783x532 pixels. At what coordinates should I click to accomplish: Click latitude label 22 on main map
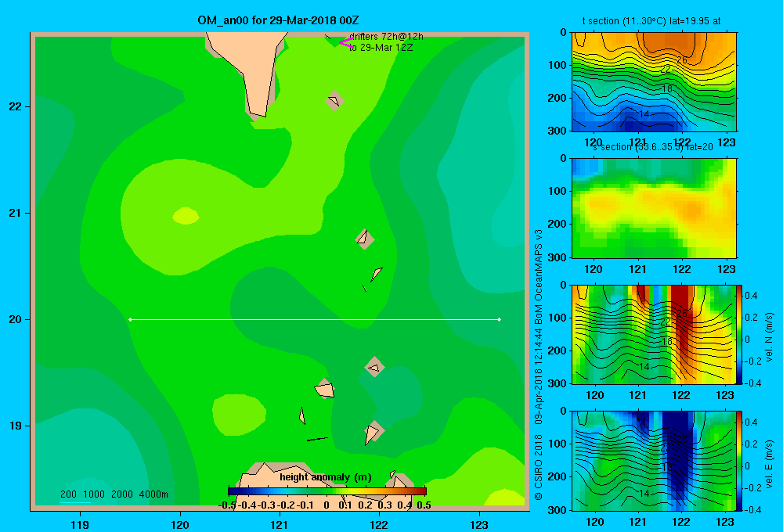pyautogui.click(x=16, y=106)
